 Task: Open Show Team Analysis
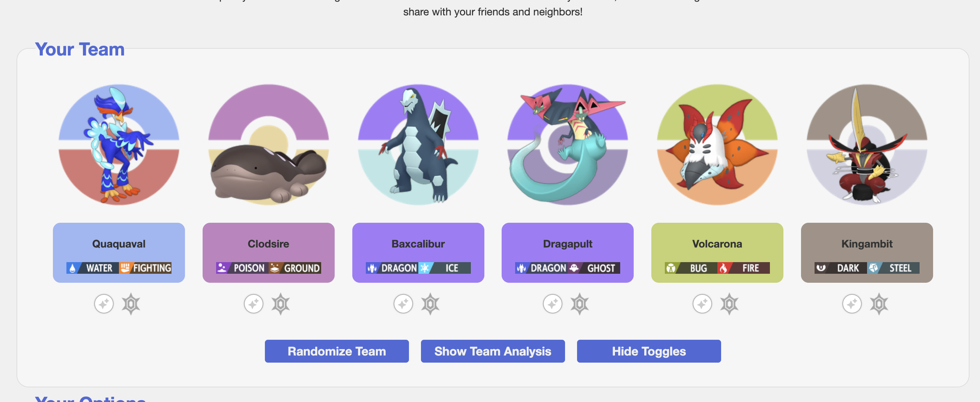point(493,351)
